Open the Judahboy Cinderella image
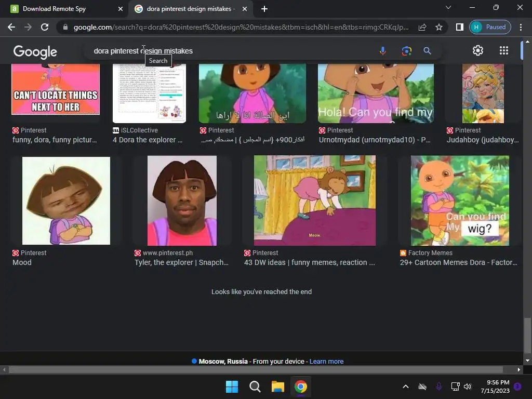The width and height of the screenshot is (532, 399). [x=483, y=94]
